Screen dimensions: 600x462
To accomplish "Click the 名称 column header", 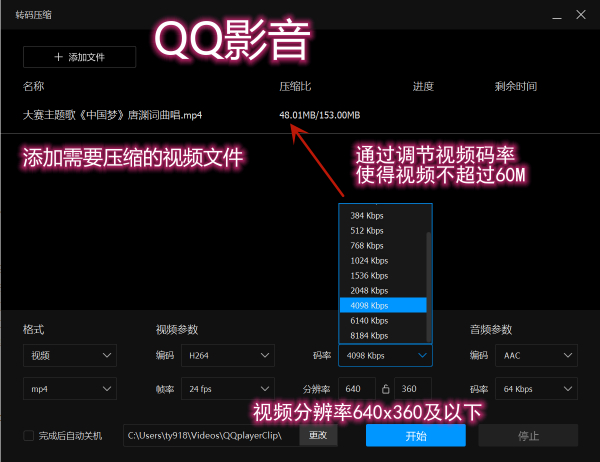I will coord(34,86).
